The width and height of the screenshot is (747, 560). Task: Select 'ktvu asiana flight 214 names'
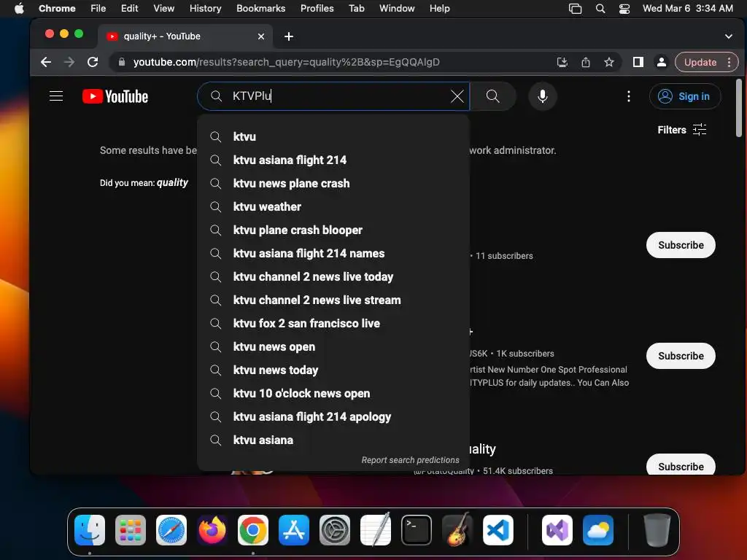pos(333,253)
